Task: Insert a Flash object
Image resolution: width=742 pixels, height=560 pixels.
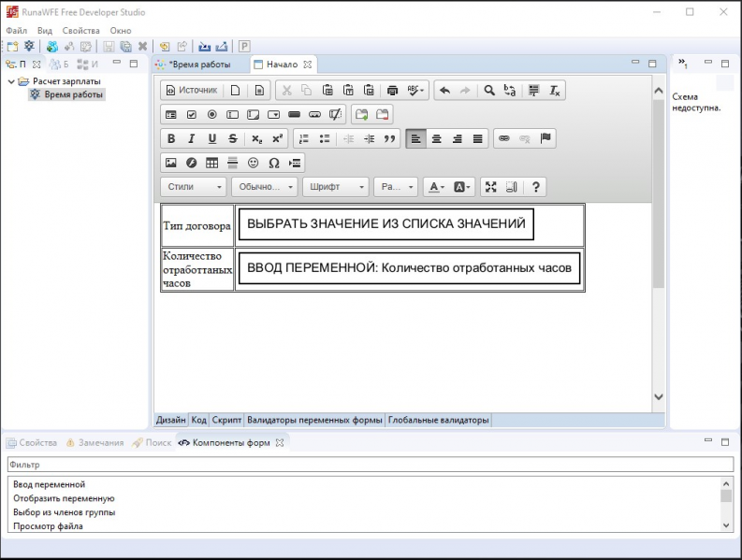Action: pyautogui.click(x=191, y=163)
